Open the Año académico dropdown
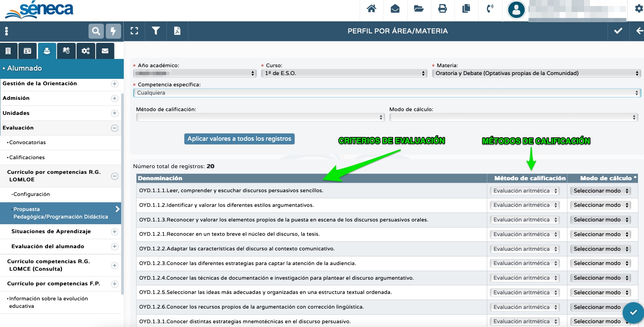This screenshot has width=644, height=327. click(x=195, y=73)
